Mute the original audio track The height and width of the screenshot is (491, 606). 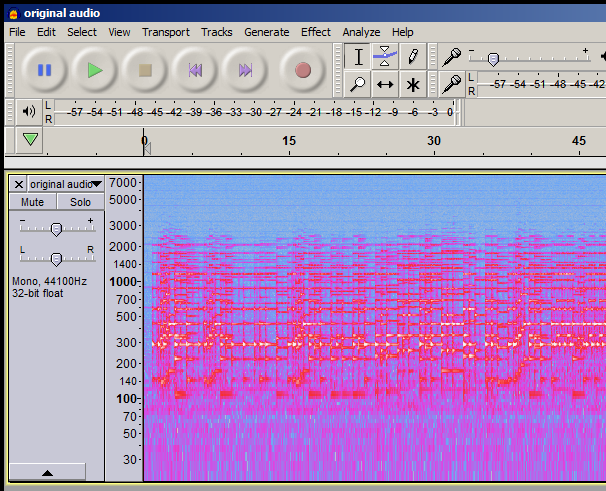(32, 202)
